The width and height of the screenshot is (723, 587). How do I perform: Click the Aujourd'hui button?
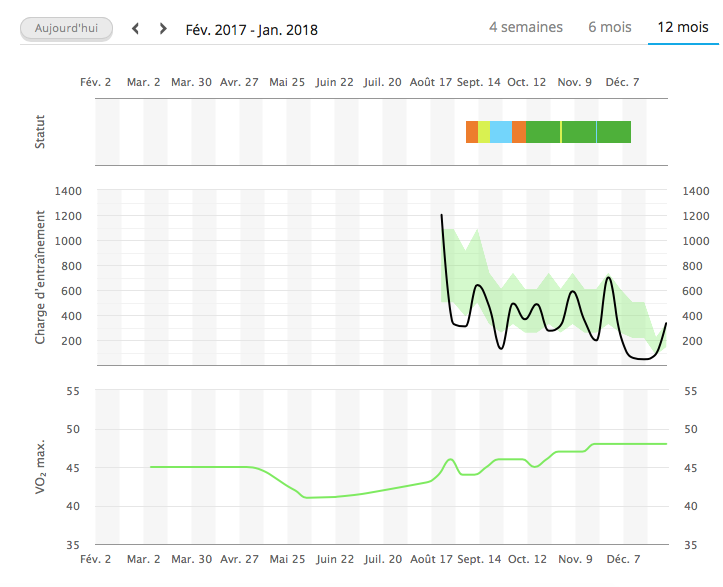point(66,28)
